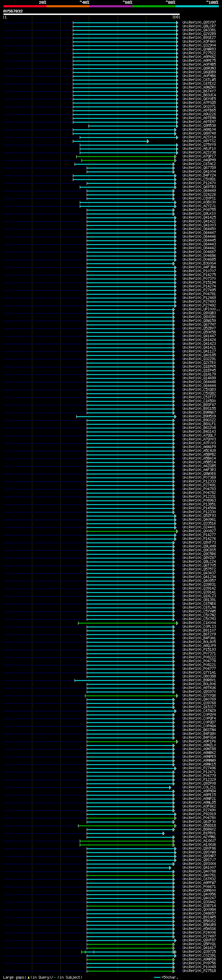Click the cyan ~100% identity legend segment
Viewport: 222px width, 980px height.
[x=197, y=6]
